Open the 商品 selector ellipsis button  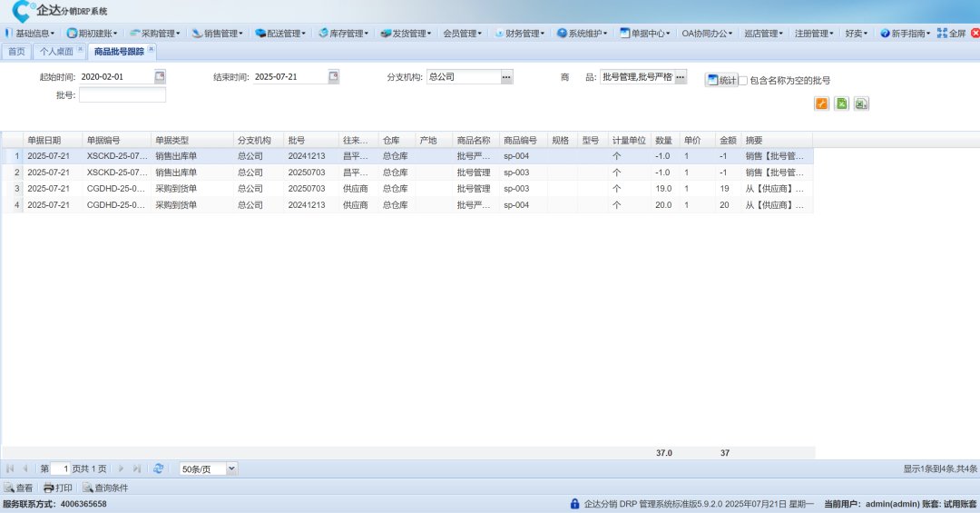pos(681,77)
